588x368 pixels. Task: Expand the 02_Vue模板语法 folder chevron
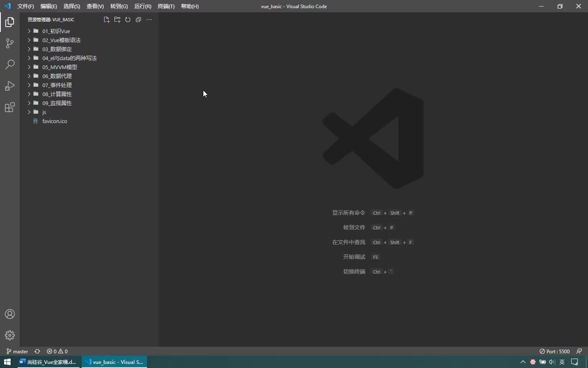29,40
